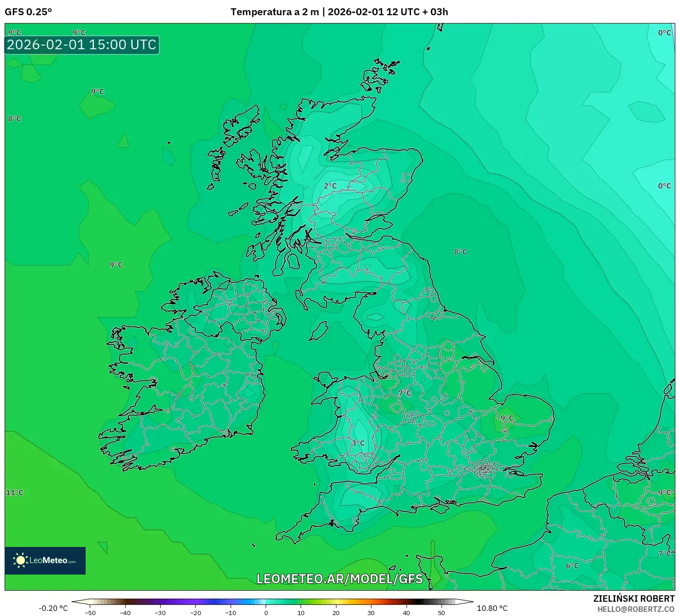This screenshot has height=616, width=679.
Task: Toggle the 6°C label near France
Action: coord(572,565)
